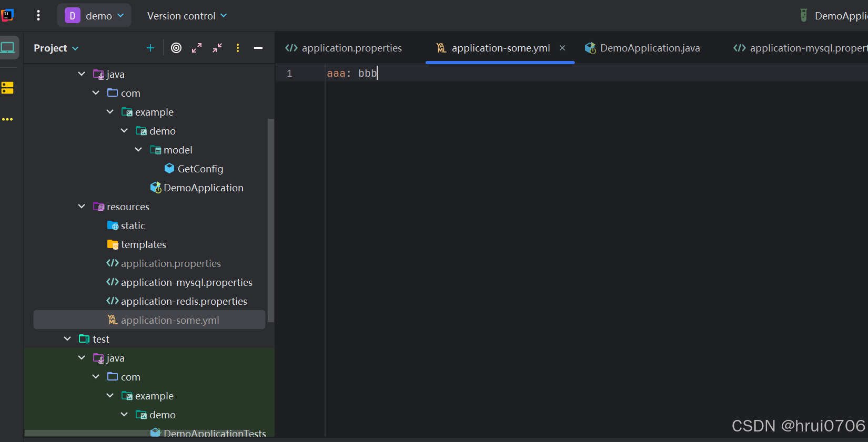
Task: Collapse the main com package
Action: [96, 93]
